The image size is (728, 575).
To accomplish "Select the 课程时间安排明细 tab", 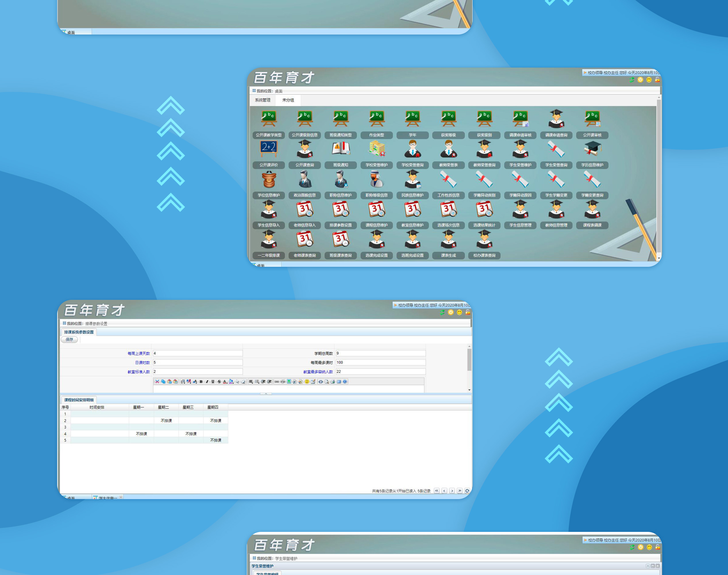I will (79, 400).
